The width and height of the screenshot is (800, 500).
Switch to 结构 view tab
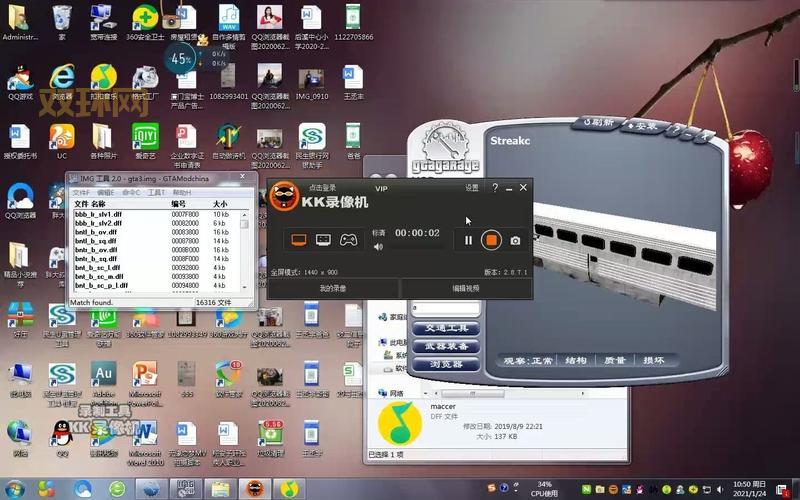[576, 360]
